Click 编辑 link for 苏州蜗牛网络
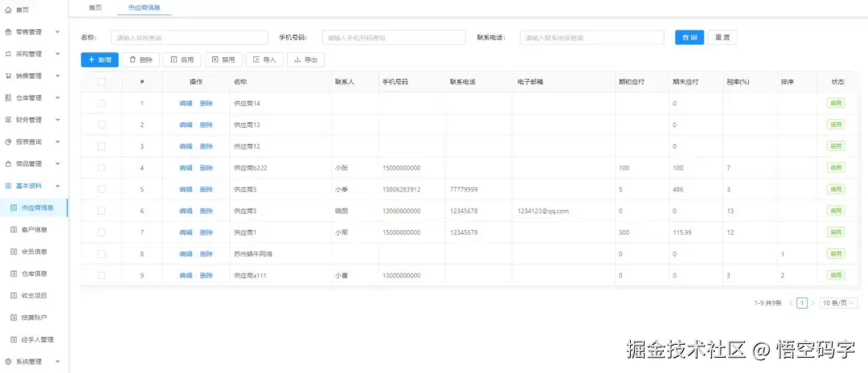 coord(186,254)
